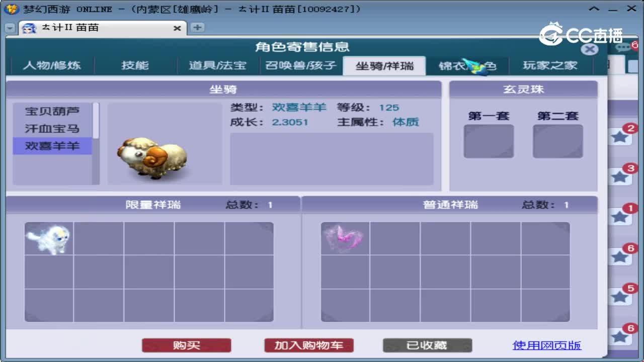Select the 坐骑/祥瑞 tab

[384, 66]
